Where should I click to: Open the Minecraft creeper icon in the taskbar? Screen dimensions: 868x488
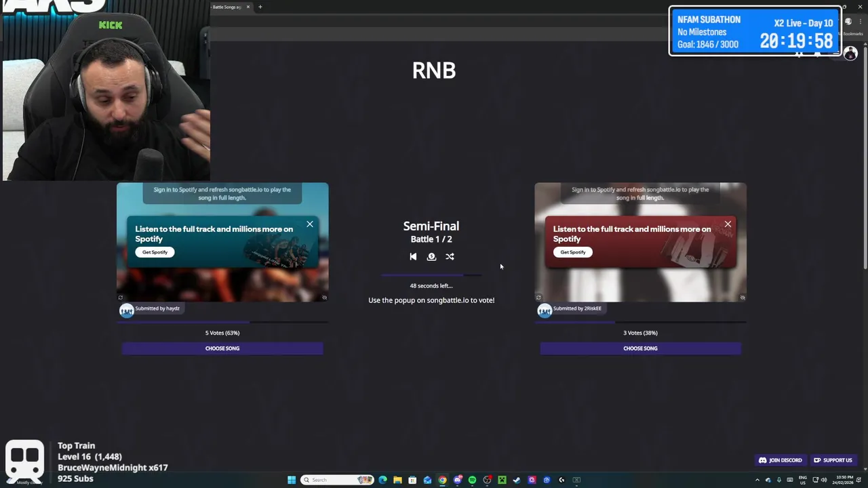click(x=502, y=480)
